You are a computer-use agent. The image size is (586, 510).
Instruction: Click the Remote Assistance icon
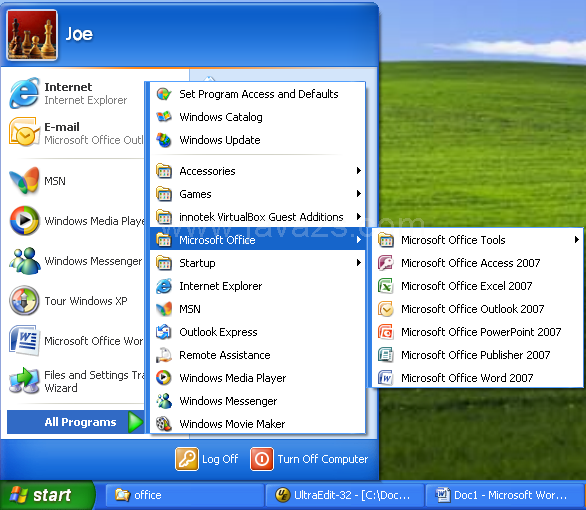[164, 355]
